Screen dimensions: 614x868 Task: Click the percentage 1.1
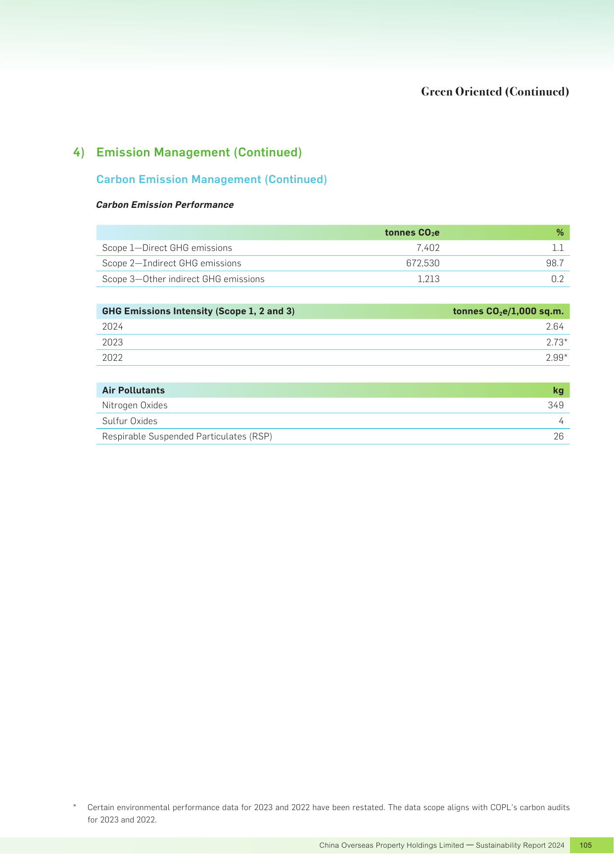point(558,248)
